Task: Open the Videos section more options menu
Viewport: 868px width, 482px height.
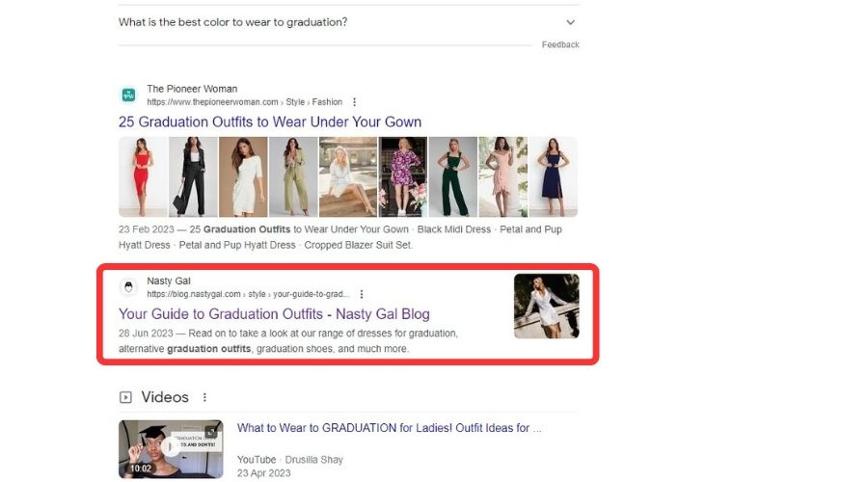Action: click(204, 397)
